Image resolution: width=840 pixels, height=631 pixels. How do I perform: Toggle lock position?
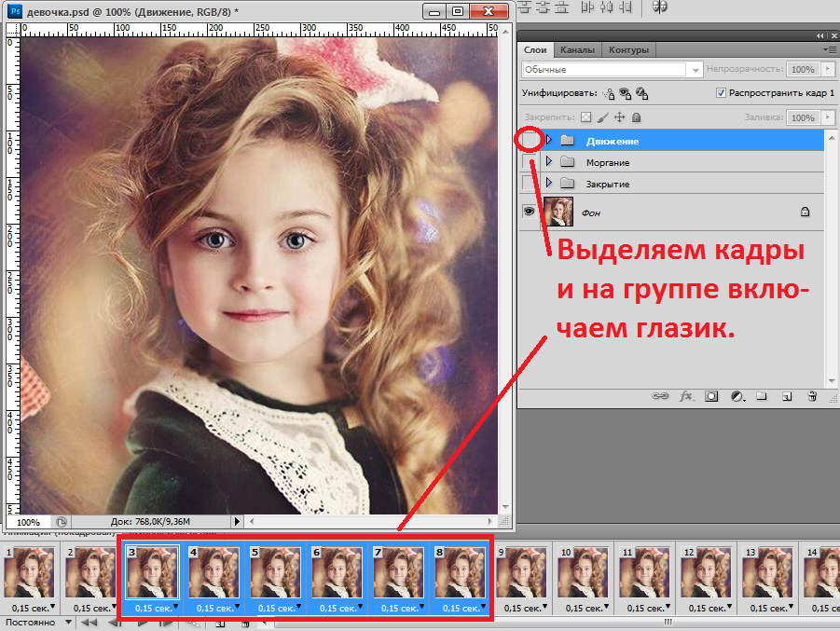point(619,117)
